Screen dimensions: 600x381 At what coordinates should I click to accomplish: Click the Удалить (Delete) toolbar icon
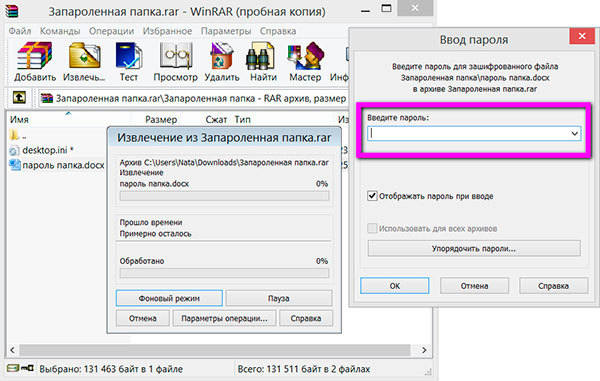click(x=222, y=56)
